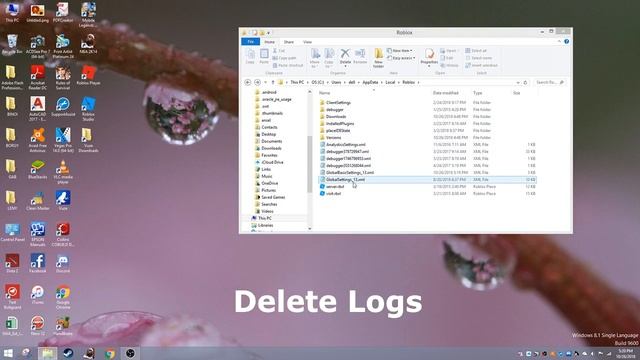Collapse the ribbon with the chevron
640x360 pixels.
click(559, 42)
